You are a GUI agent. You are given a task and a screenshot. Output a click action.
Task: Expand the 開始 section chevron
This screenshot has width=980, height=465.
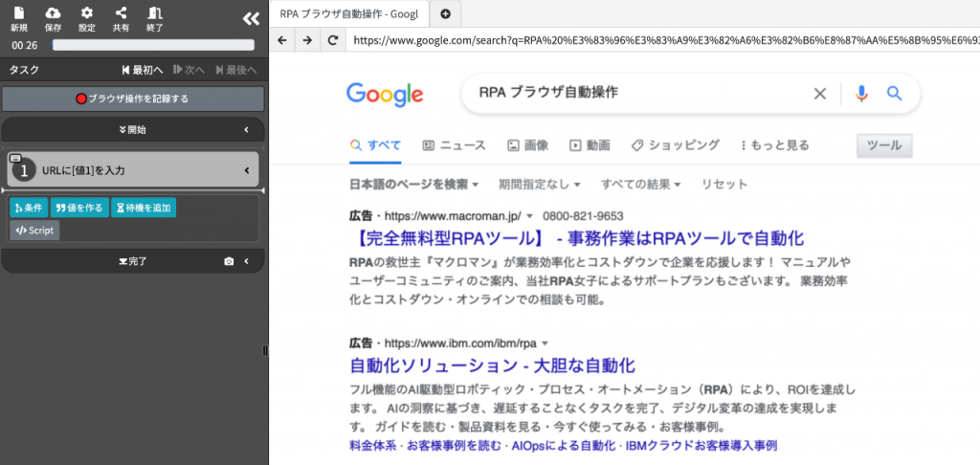(246, 130)
